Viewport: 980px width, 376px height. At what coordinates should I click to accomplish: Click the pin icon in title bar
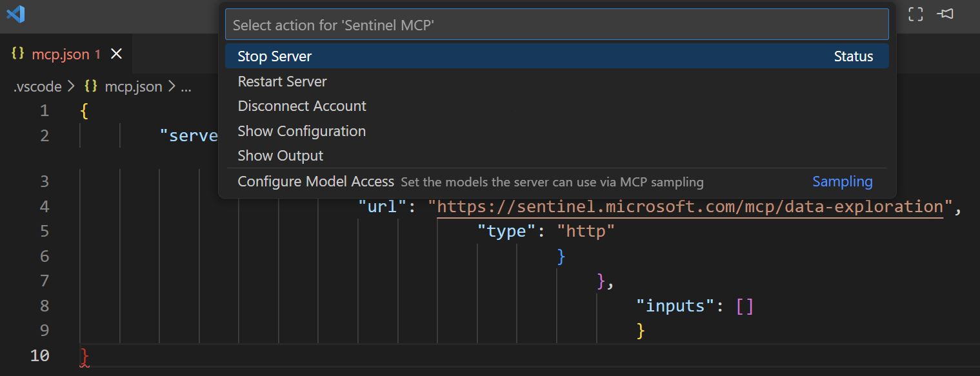click(x=946, y=14)
